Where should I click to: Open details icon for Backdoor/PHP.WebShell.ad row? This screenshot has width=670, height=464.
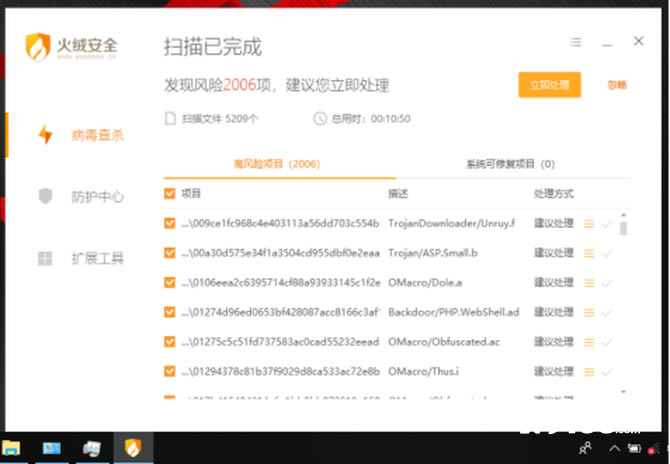(x=589, y=312)
